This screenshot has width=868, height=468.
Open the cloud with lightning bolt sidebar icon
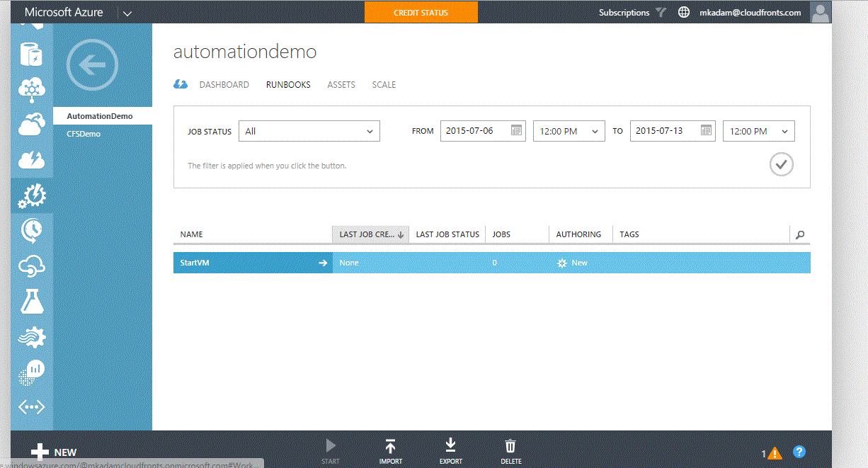[x=31, y=159]
